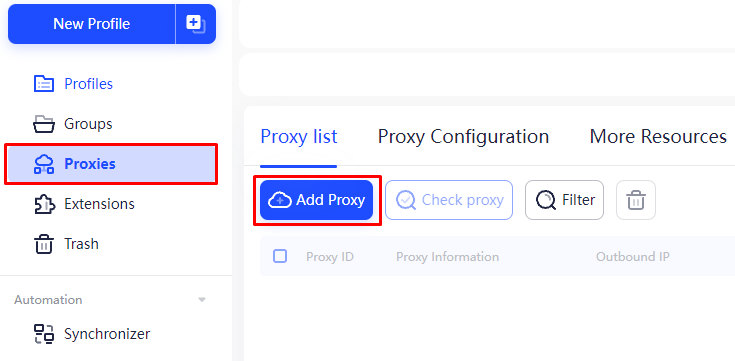735x361 pixels.
Task: Click the batch-create icon beside New Profile
Action: pos(195,24)
